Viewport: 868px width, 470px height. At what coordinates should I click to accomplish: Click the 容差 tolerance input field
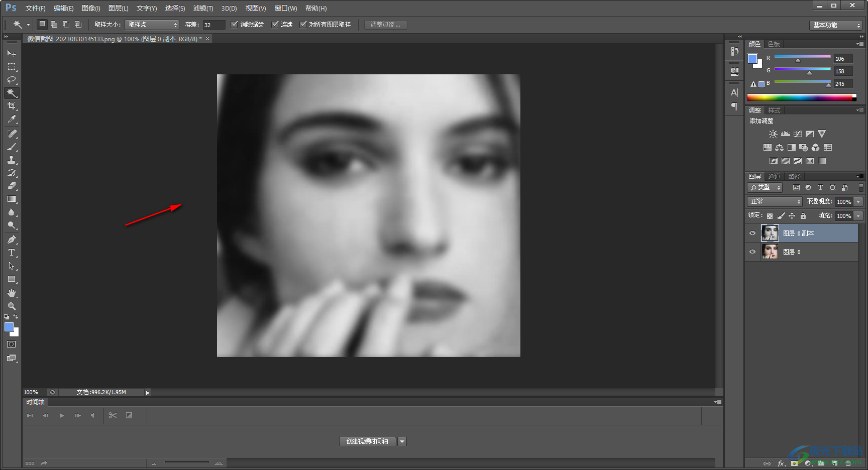tap(214, 25)
